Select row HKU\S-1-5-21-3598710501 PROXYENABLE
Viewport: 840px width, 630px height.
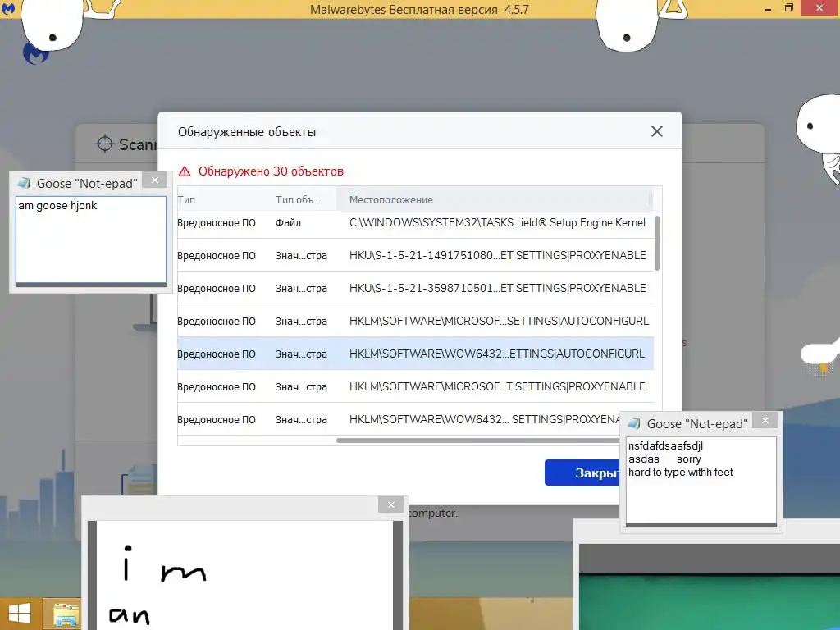415,288
